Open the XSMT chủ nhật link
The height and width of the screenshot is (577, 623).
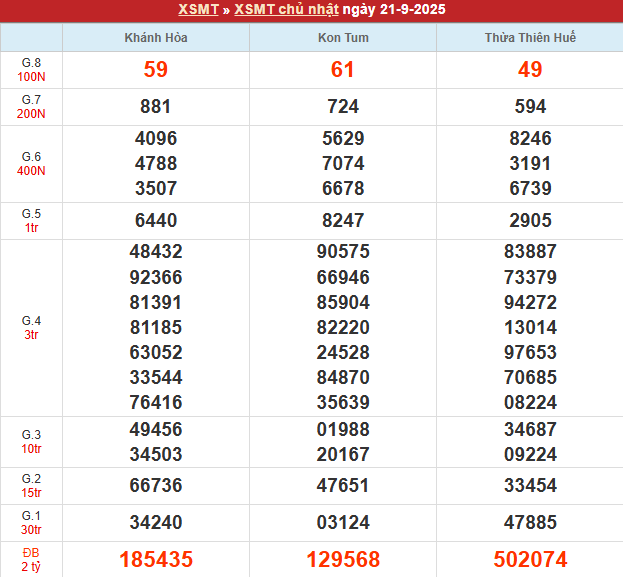(x=286, y=9)
